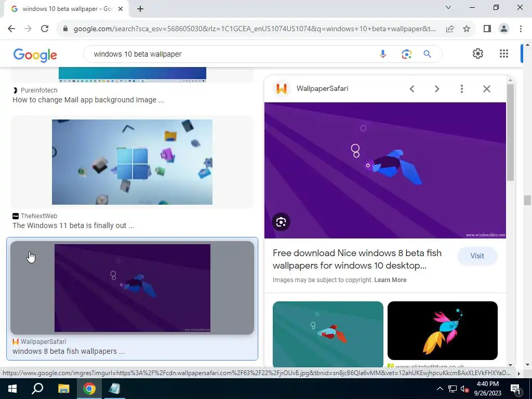Viewport: 532px width, 399px height.
Task: Go back to the previous page
Action: pyautogui.click(x=11, y=29)
